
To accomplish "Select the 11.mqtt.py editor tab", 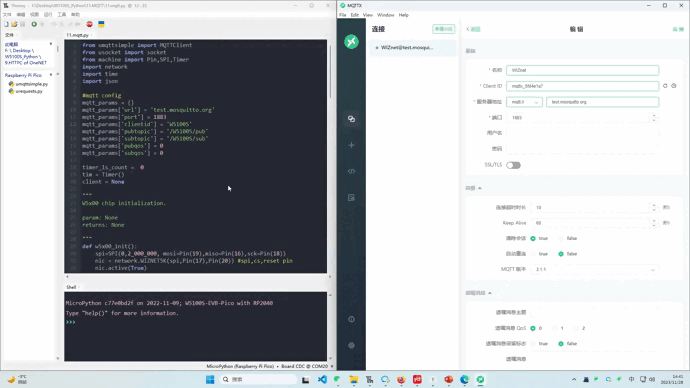I will click(77, 35).
